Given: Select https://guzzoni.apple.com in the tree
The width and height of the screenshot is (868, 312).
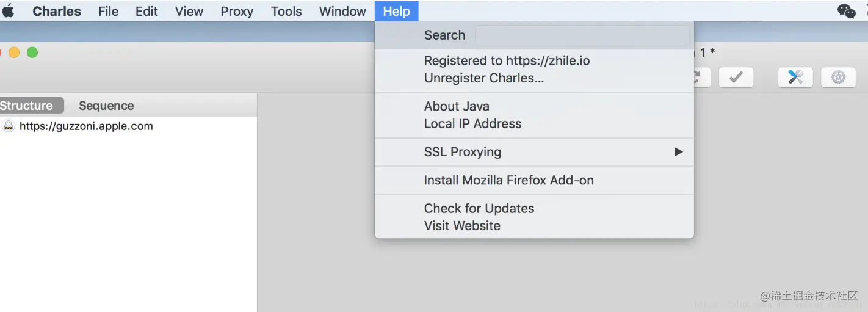Looking at the screenshot, I should 86,126.
